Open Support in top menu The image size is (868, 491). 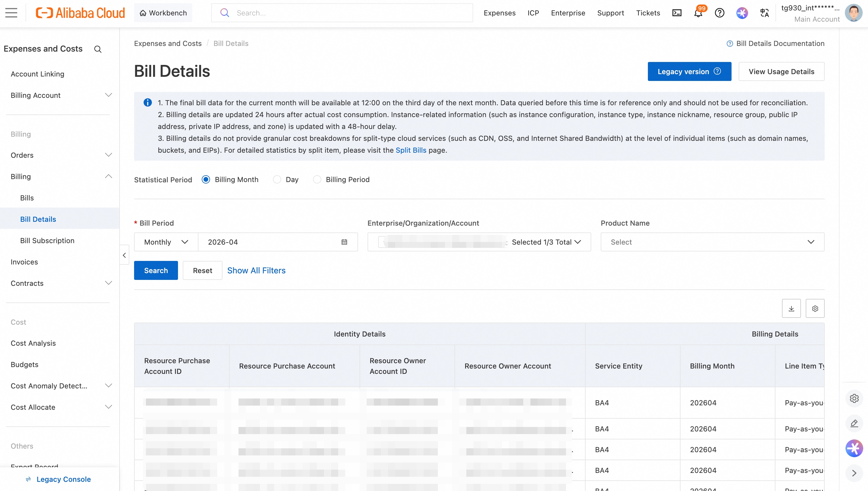pyautogui.click(x=610, y=13)
